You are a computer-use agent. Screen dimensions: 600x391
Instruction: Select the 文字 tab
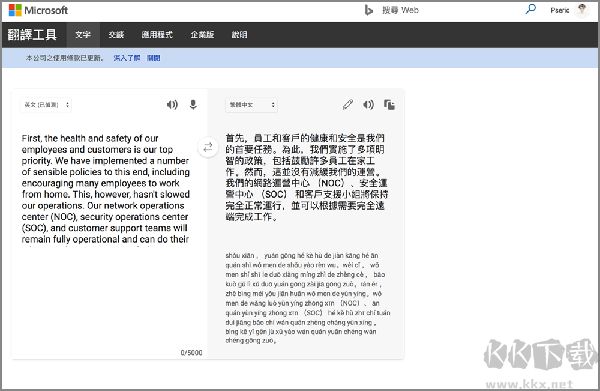pyautogui.click(x=83, y=35)
